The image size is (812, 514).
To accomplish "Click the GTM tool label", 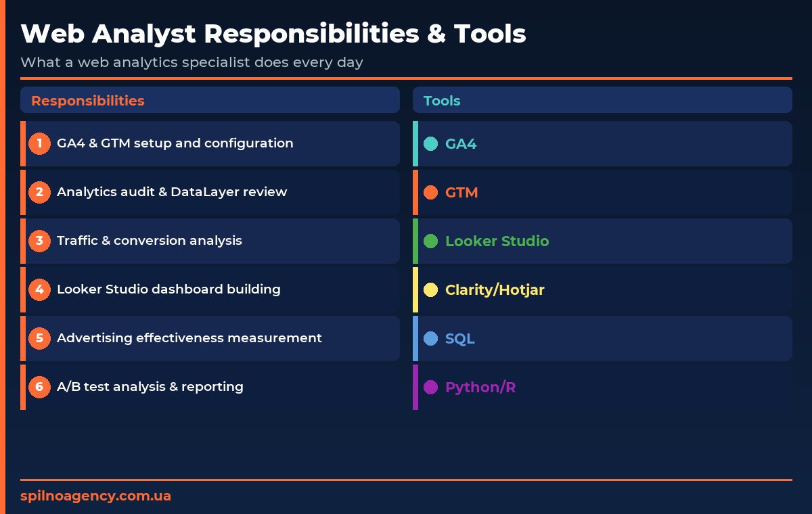I will 461,193.
